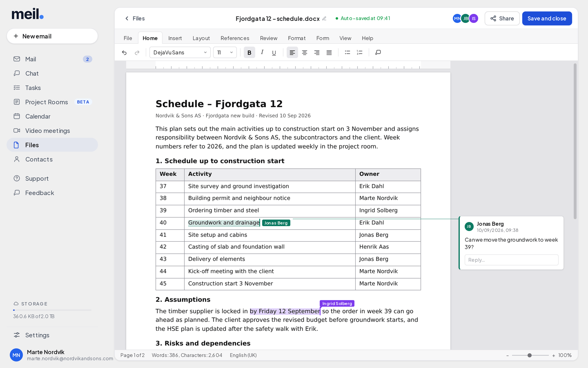This screenshot has height=368, width=588.
Task: Open the Support page
Action: pos(52,178)
